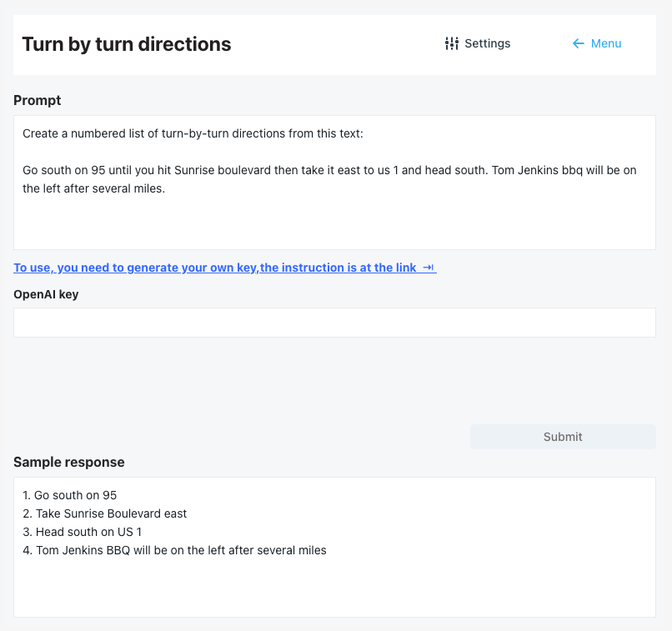Select the vertical filter-sliders icon in the header
672x631 pixels.
pos(451,43)
